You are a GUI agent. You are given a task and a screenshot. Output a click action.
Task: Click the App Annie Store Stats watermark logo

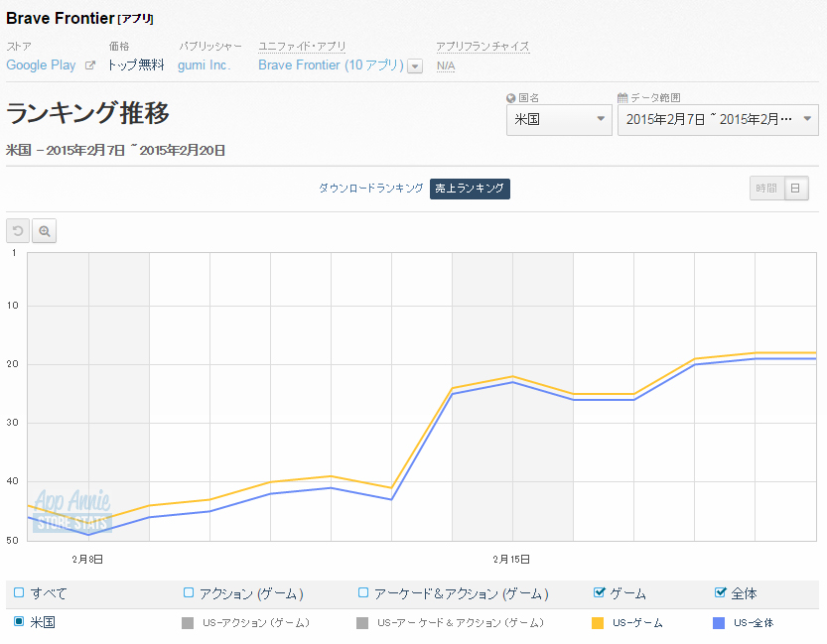(x=71, y=511)
